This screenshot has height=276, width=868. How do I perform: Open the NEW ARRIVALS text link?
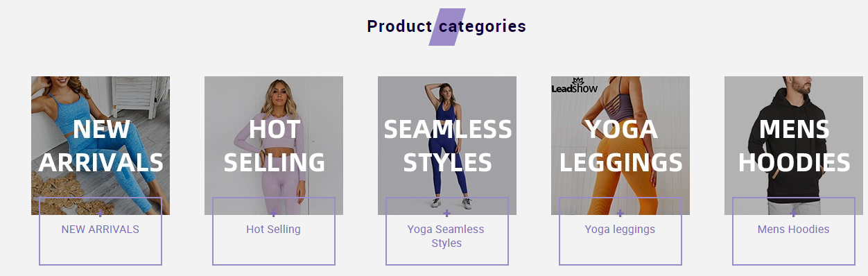tap(101, 230)
